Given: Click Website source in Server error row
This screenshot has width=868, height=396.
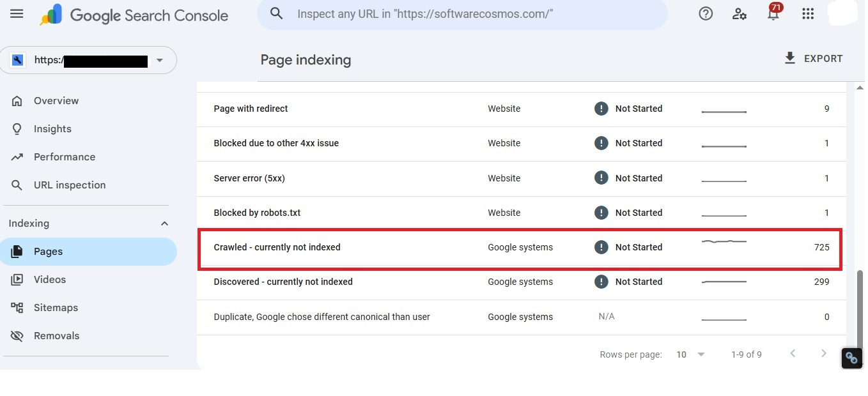Looking at the screenshot, I should click(504, 178).
